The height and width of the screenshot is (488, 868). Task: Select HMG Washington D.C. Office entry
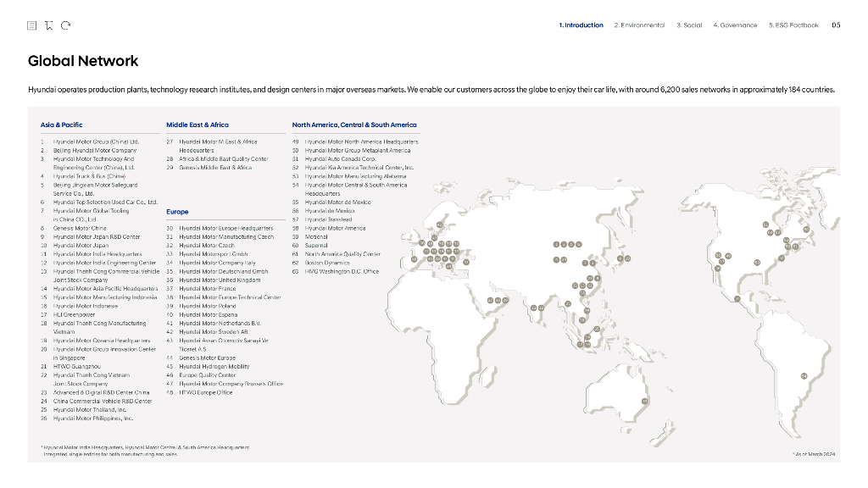tap(342, 272)
